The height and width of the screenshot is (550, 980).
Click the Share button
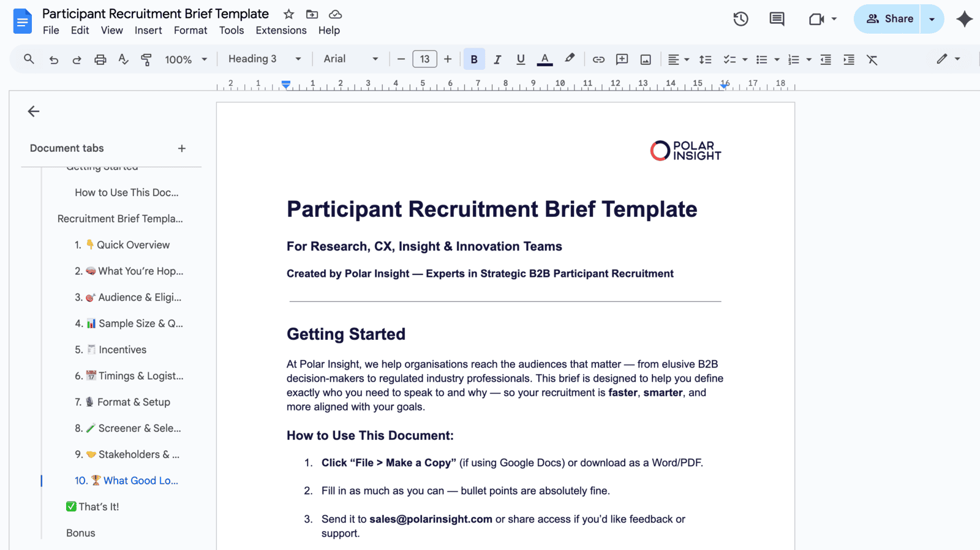click(888, 19)
